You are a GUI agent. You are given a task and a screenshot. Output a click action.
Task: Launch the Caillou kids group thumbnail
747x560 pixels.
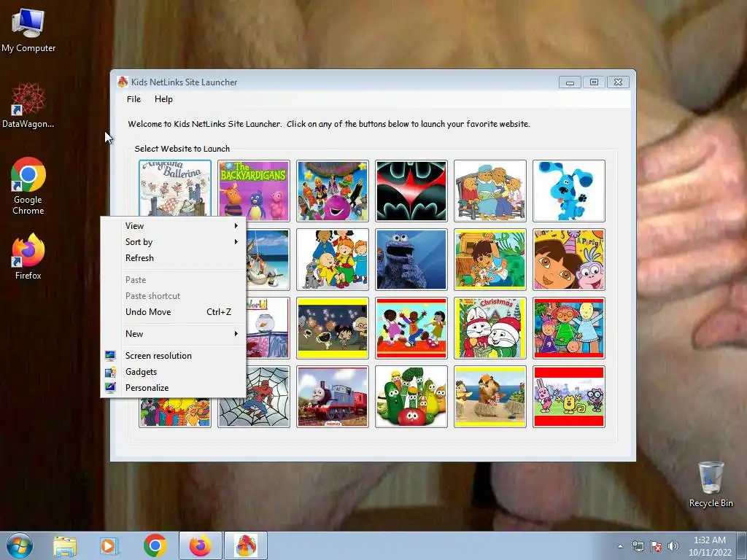pos(333,260)
